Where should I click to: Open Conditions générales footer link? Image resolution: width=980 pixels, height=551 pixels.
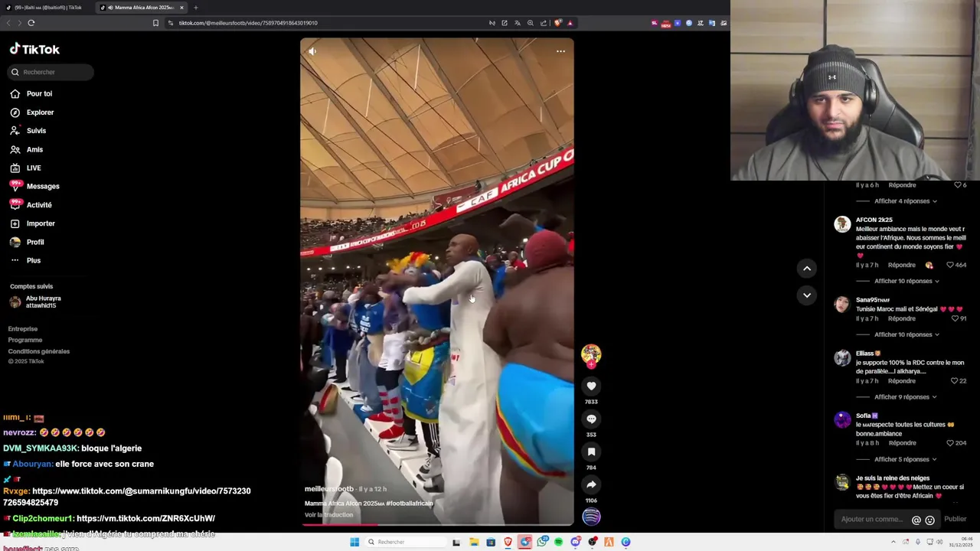point(39,351)
